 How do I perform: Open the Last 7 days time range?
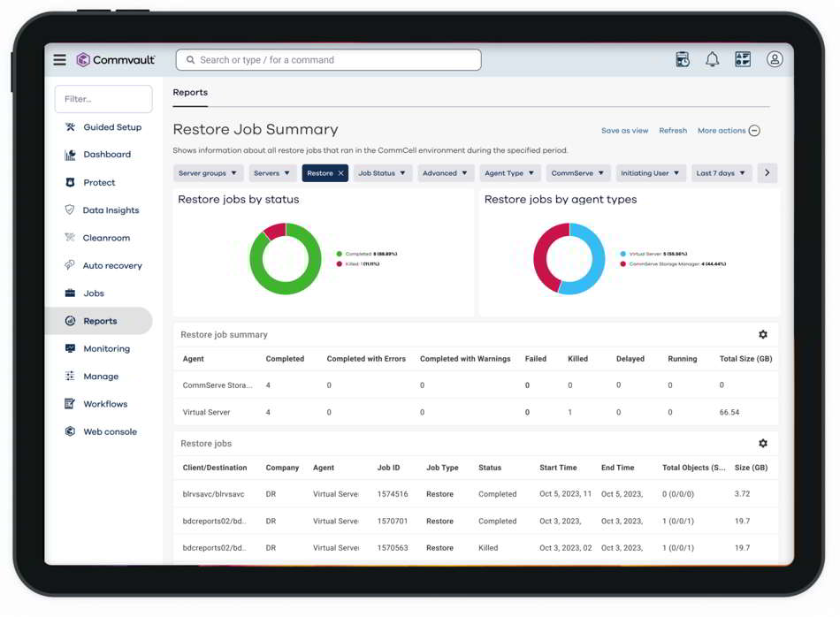[721, 173]
